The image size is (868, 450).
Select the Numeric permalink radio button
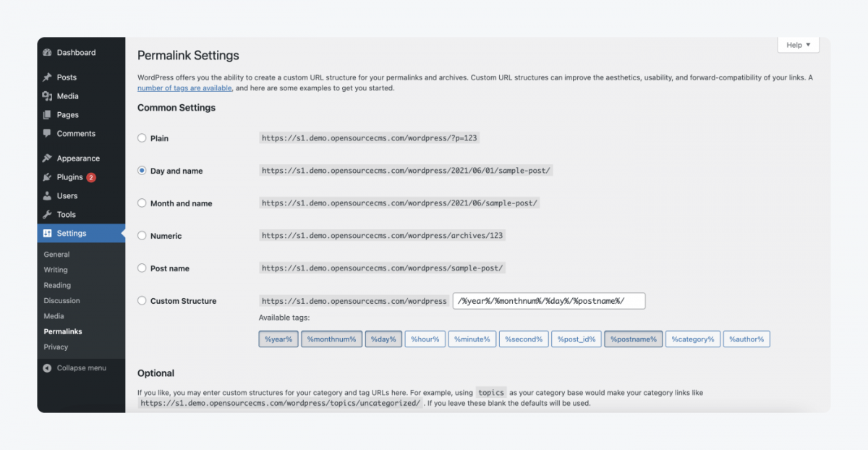click(x=142, y=236)
